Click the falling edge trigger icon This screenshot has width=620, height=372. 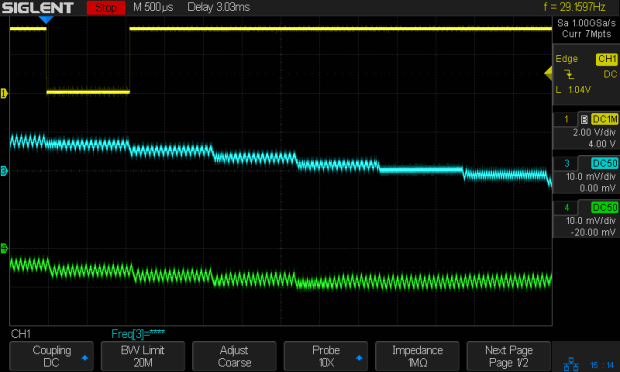coord(569,74)
